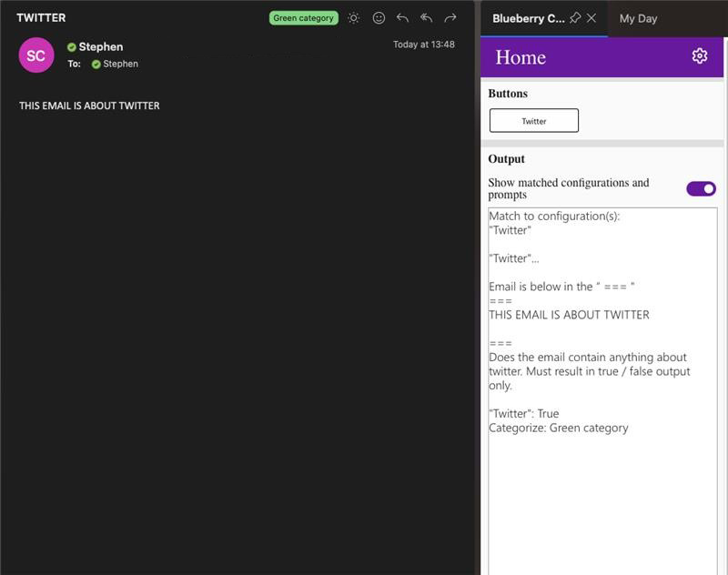Select the Reply All icon
Viewport: 728px width, 575px height.
click(426, 17)
